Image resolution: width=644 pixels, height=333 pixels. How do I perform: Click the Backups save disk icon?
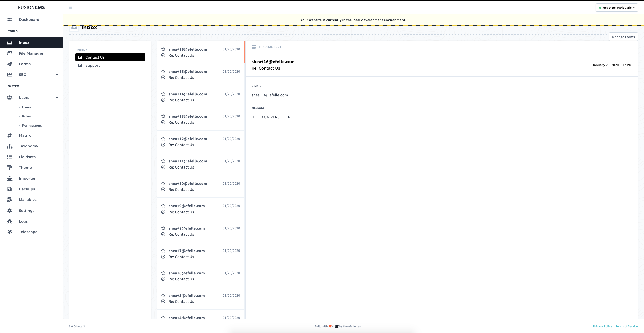pos(10,189)
